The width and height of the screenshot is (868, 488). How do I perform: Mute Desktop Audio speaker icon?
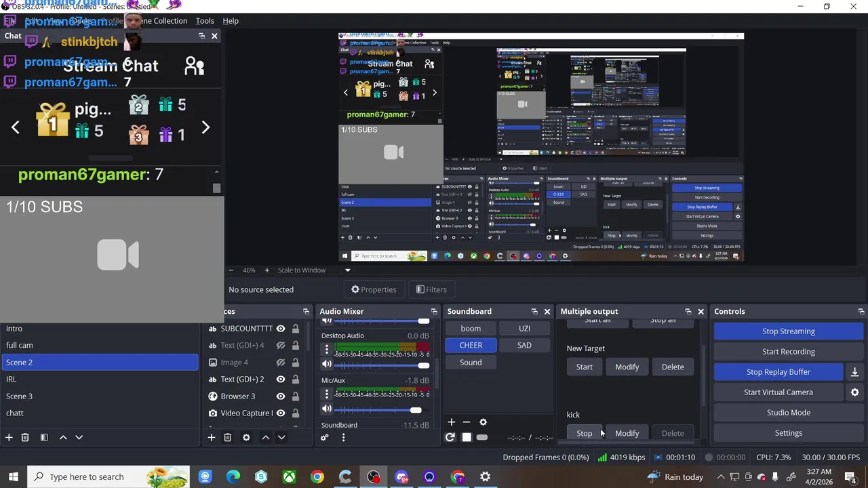[326, 365]
